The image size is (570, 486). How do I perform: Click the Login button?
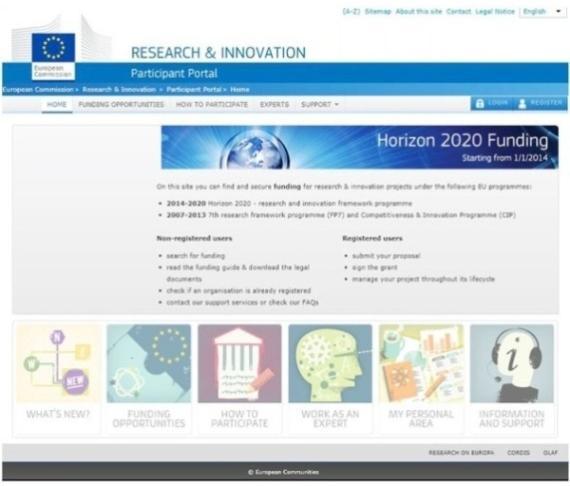[x=492, y=104]
